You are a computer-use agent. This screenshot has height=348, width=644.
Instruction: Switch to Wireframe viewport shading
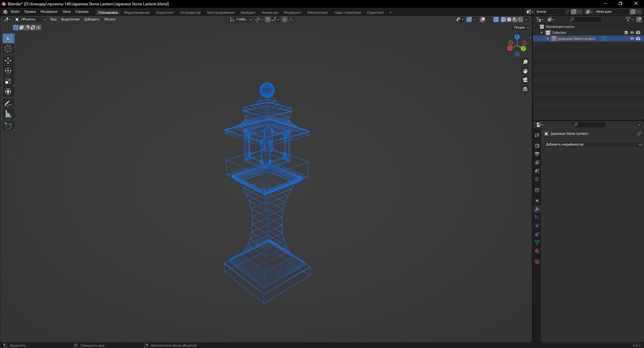tap(503, 19)
